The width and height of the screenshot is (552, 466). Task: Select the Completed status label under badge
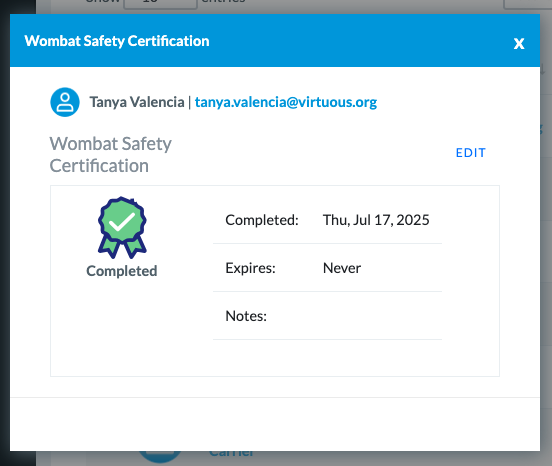tap(122, 271)
